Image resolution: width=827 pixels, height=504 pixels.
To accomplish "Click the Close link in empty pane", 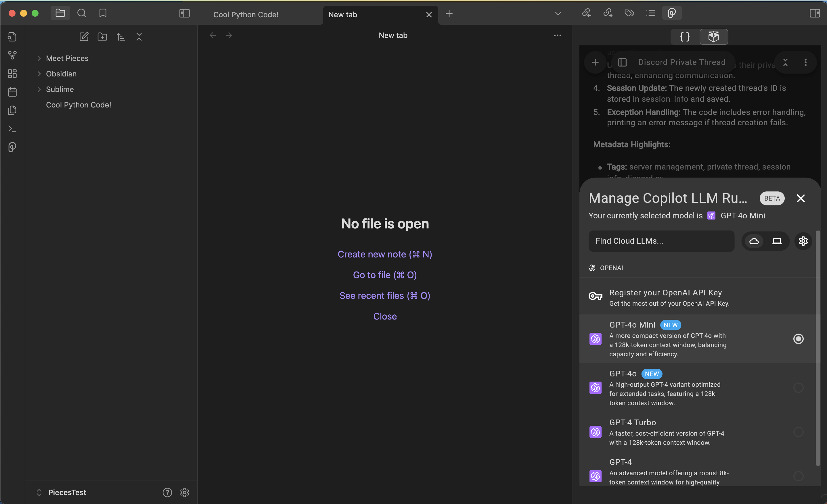I will pos(385,316).
